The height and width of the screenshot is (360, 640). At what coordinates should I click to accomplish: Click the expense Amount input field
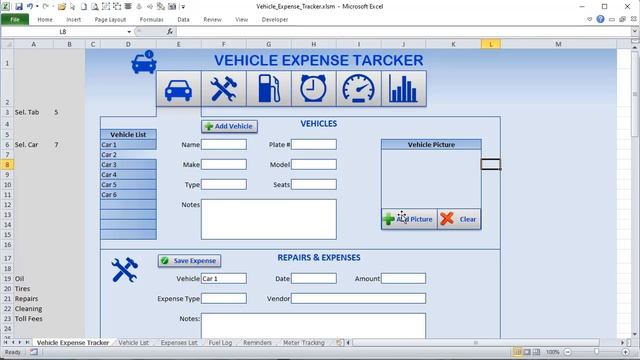pos(403,278)
